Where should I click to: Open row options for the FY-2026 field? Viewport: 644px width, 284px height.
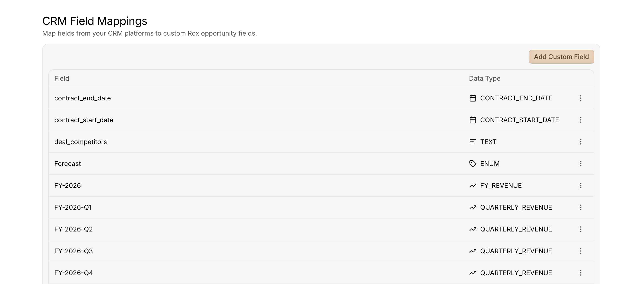[x=581, y=185]
